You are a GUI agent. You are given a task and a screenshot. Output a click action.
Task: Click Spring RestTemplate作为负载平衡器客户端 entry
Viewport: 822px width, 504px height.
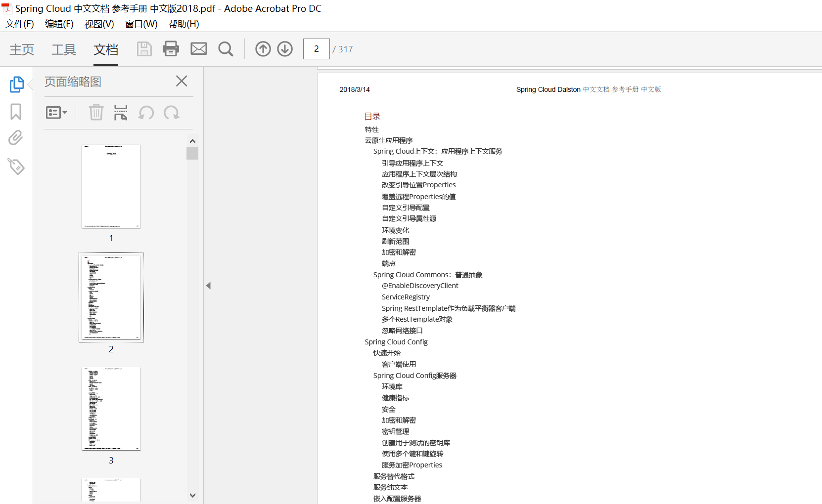tap(449, 308)
